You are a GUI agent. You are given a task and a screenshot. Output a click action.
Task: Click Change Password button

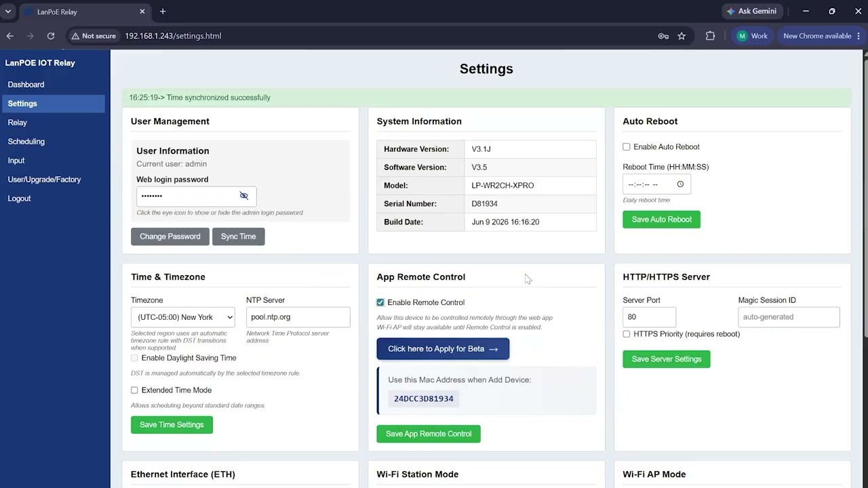(x=170, y=237)
